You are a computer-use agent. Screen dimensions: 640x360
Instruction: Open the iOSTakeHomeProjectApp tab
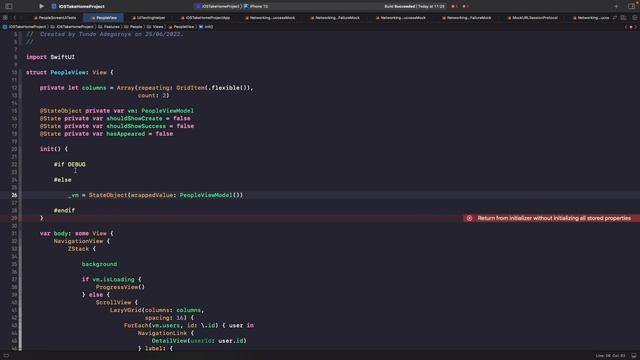(205, 18)
